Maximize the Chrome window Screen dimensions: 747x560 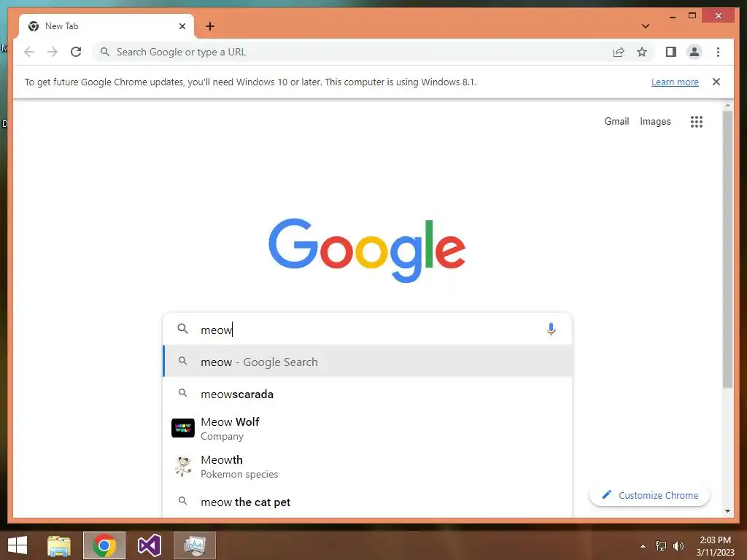point(692,16)
